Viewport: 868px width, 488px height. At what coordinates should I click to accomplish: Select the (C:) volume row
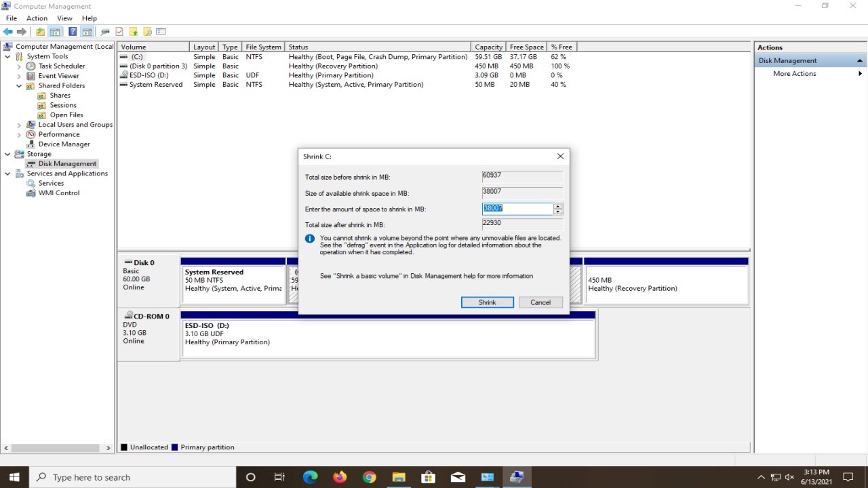coord(347,57)
